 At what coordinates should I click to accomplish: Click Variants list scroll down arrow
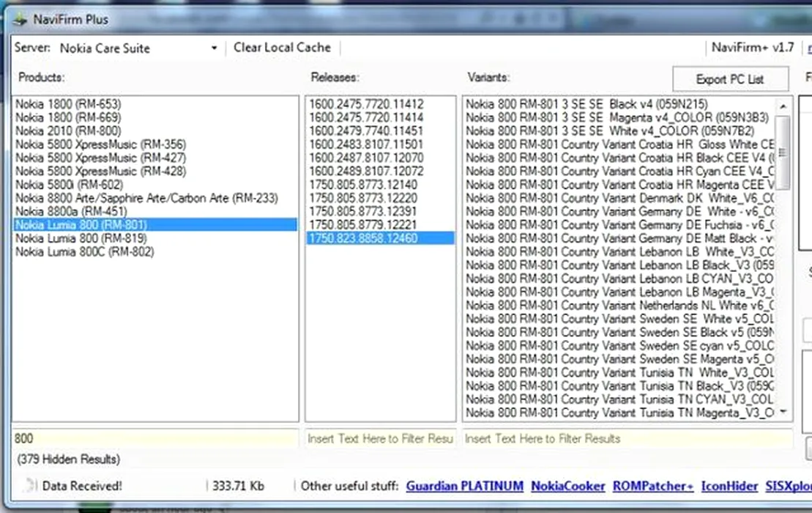click(783, 412)
